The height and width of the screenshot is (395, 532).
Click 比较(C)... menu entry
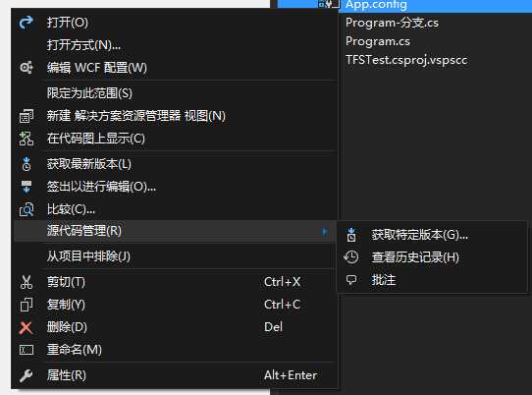175,209
